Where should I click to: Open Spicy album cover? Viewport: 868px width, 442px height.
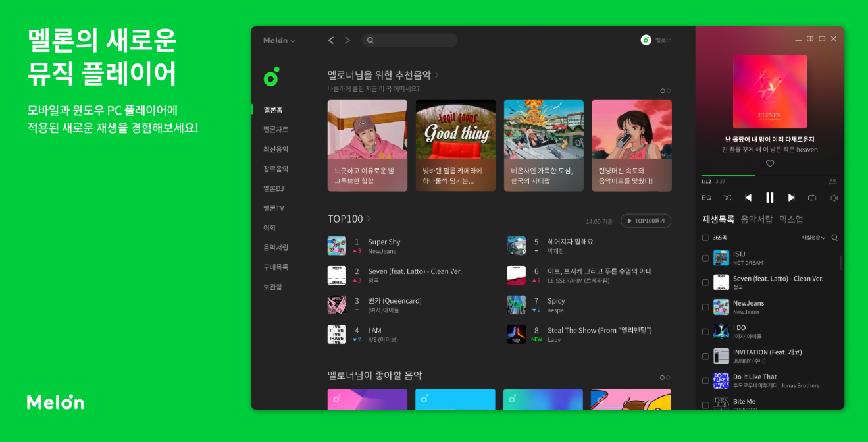517,305
